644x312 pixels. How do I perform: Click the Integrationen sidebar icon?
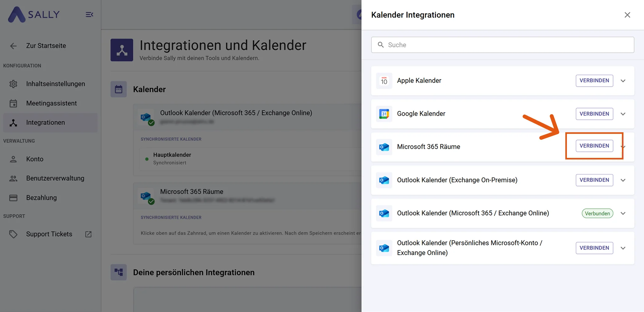13,123
